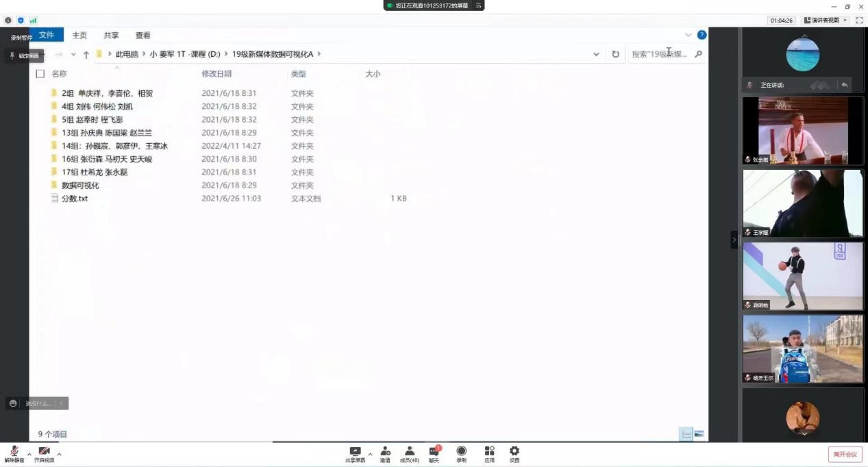The height and width of the screenshot is (467, 868).
Task: Switch to the 查看 ribbon tab
Action: (142, 36)
